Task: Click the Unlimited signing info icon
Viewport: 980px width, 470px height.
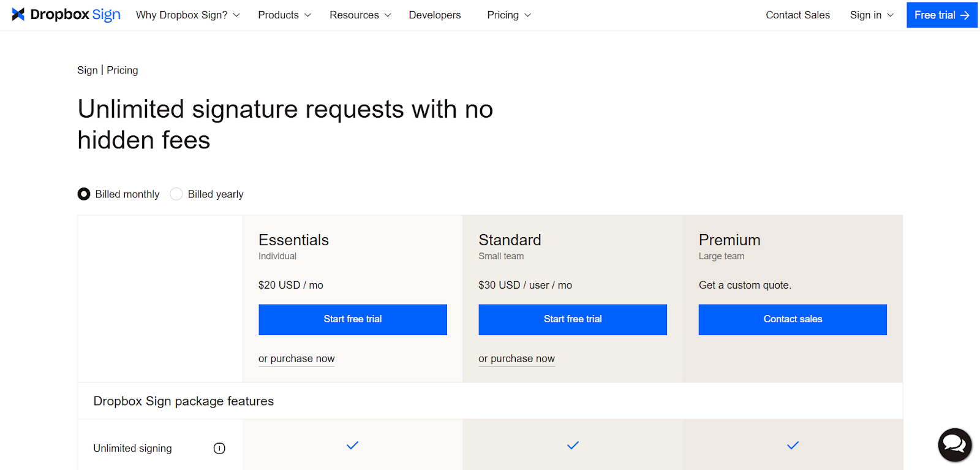Action: click(x=219, y=449)
